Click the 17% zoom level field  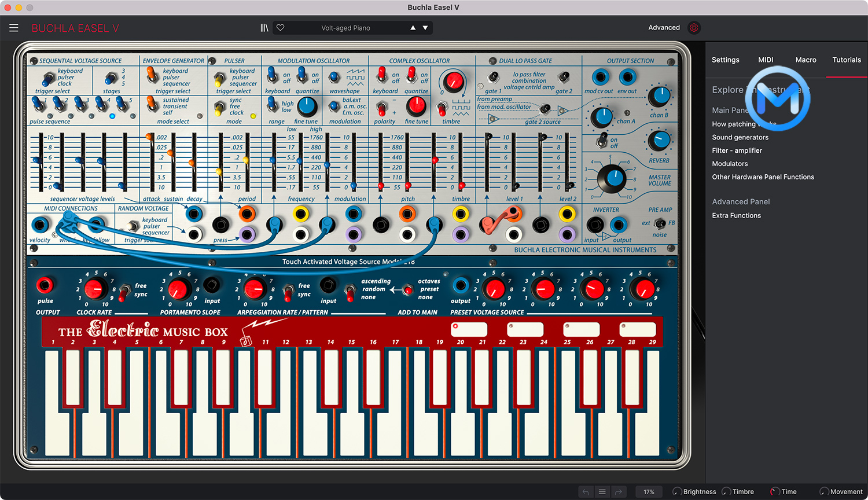[648, 491]
